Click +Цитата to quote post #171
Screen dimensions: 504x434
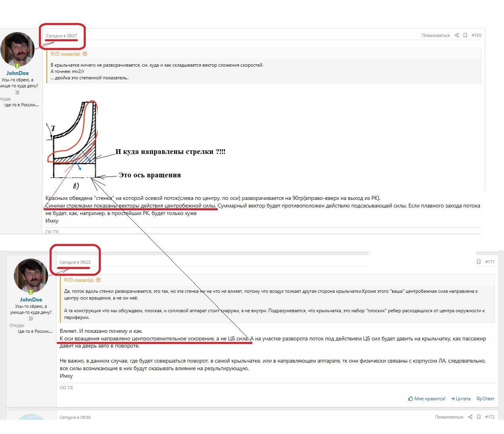(461, 399)
